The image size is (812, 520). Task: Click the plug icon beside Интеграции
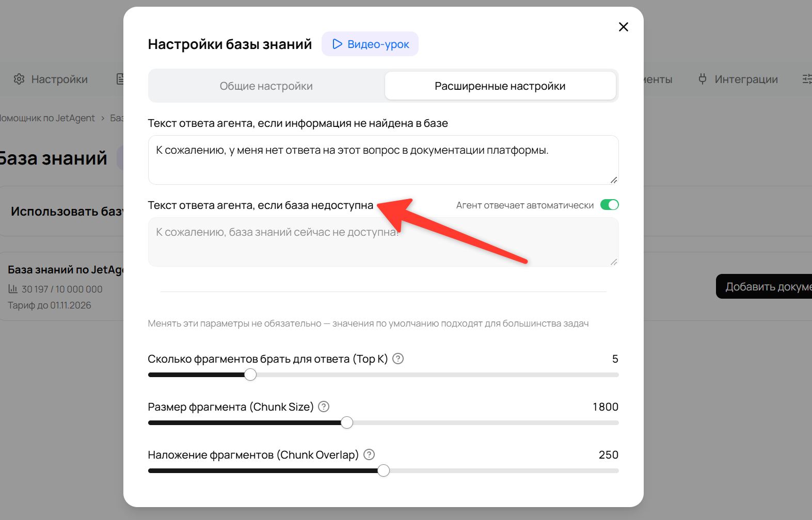(x=703, y=79)
